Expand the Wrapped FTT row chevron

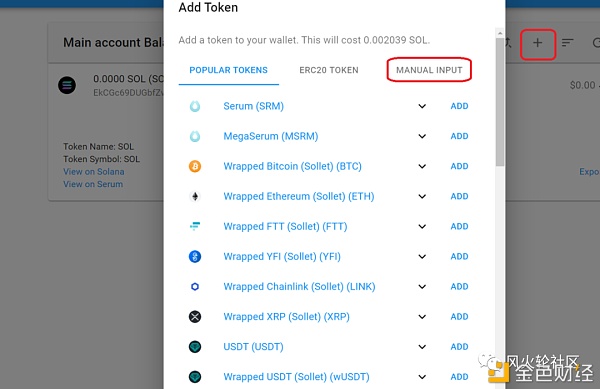(422, 226)
